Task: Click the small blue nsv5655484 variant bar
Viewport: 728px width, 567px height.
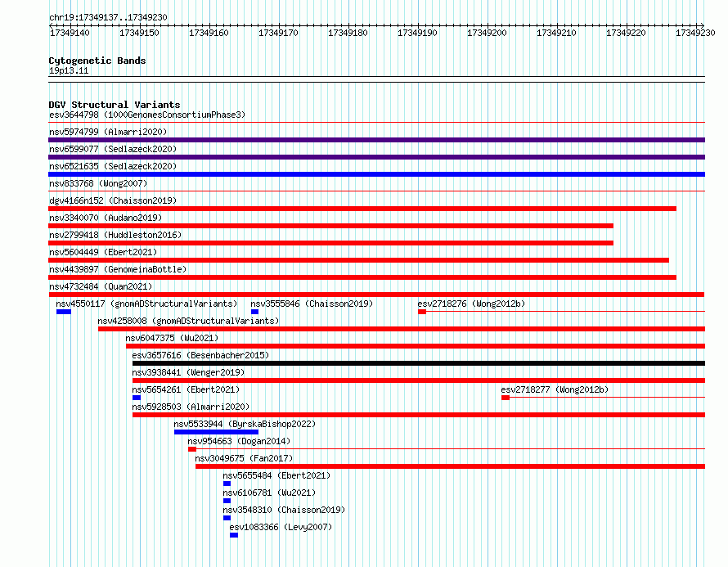Action: point(227,484)
